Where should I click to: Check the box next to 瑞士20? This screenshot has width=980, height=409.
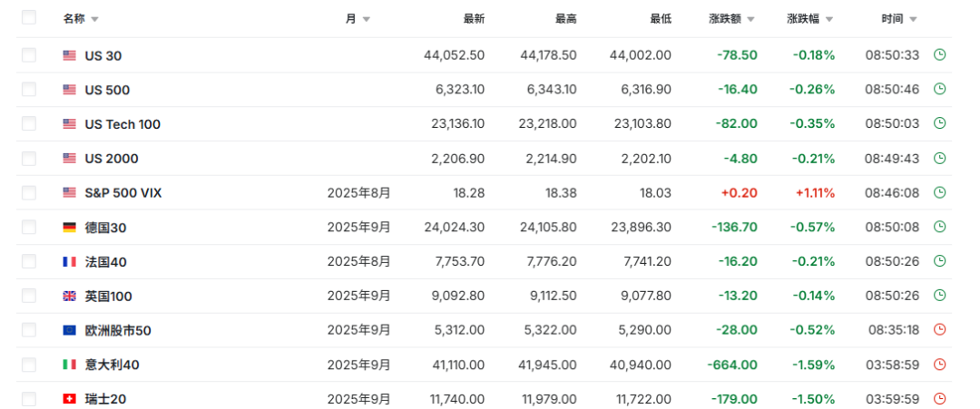29,399
